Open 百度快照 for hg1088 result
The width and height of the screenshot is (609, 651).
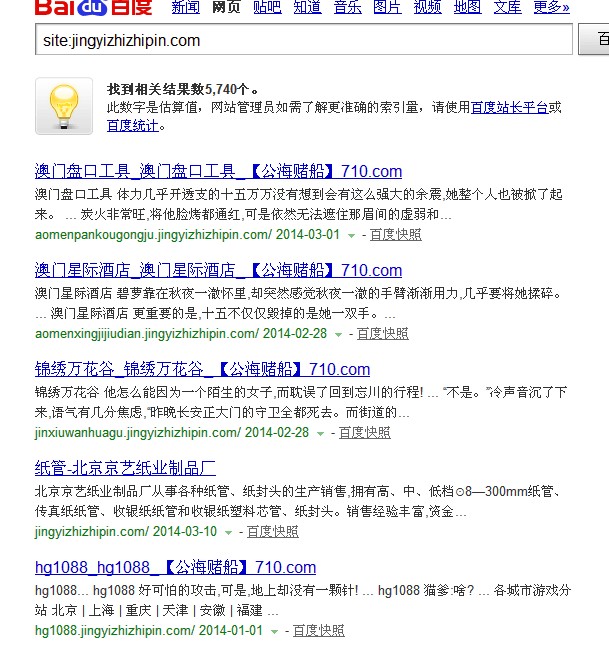click(319, 631)
